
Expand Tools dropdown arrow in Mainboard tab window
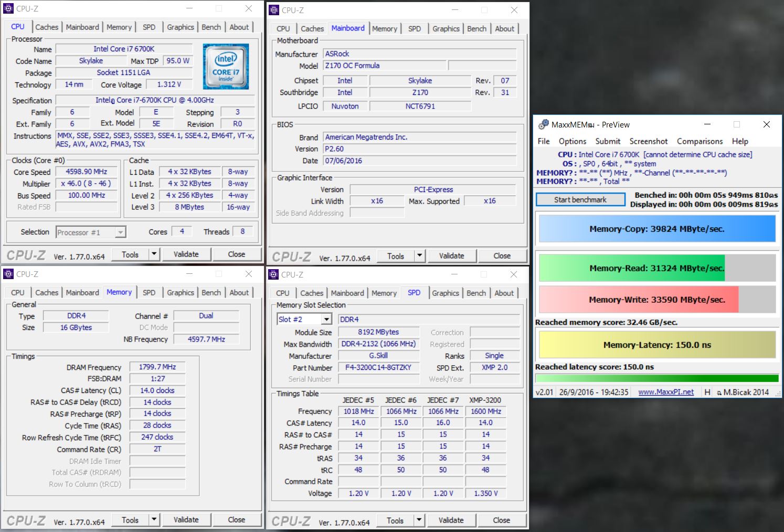(420, 256)
